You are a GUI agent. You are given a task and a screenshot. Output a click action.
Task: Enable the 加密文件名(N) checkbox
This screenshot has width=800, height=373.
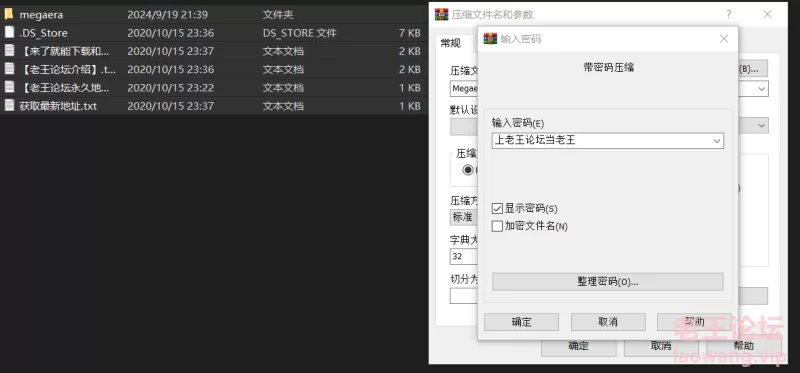point(497,226)
